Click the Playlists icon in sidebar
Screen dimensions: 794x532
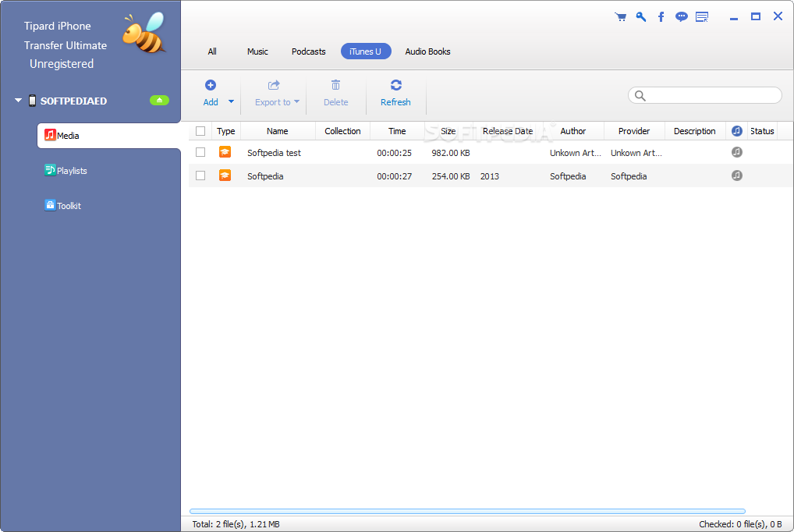(50, 170)
